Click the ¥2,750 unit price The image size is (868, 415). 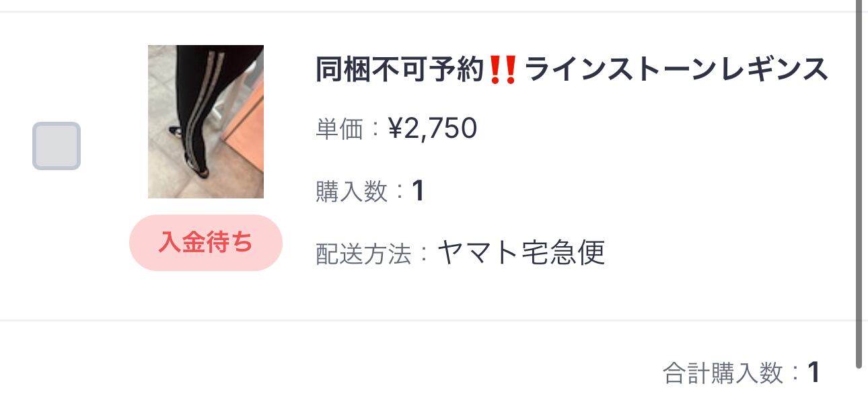[x=433, y=128]
